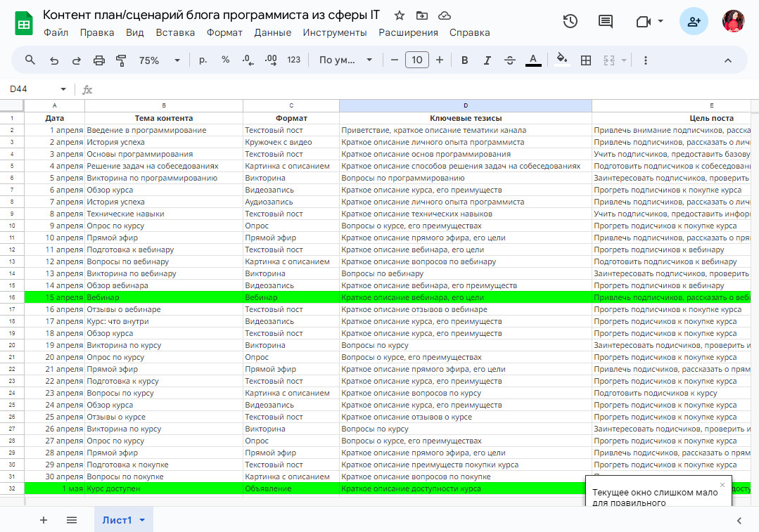This screenshot has width=759, height=532.
Task: Open the Вставка menu
Action: pyautogui.click(x=175, y=32)
